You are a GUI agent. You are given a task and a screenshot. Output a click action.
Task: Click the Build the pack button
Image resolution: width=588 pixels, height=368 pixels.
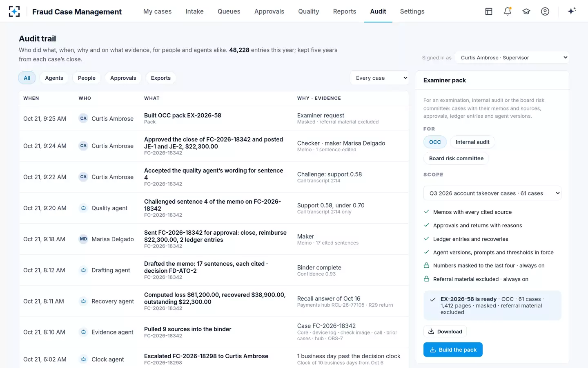(453, 350)
